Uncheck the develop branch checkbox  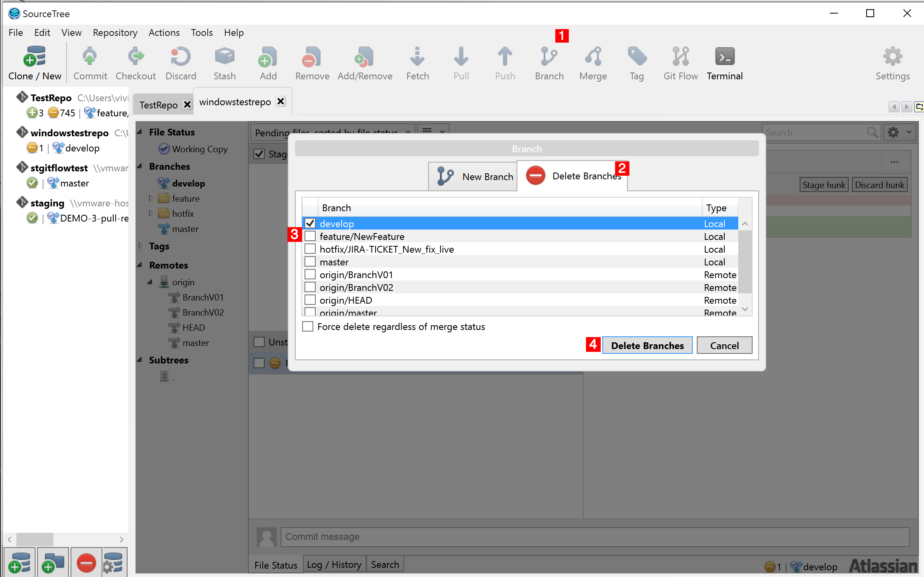tap(310, 224)
